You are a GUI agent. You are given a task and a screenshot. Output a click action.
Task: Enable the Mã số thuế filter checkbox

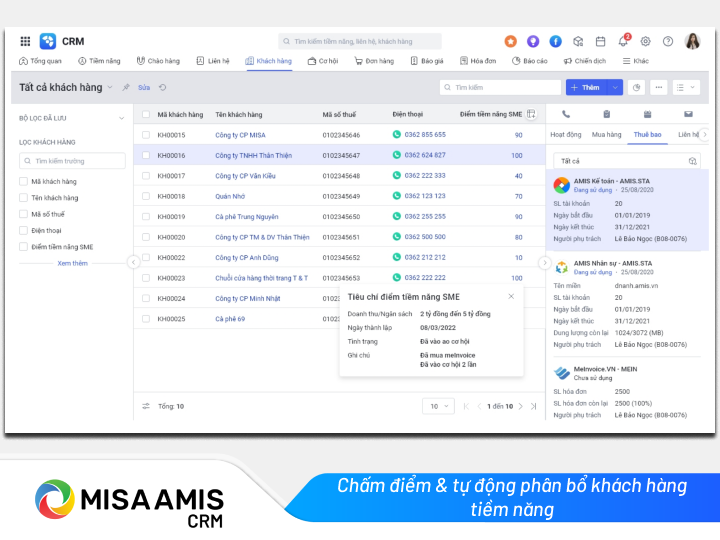coord(23,214)
